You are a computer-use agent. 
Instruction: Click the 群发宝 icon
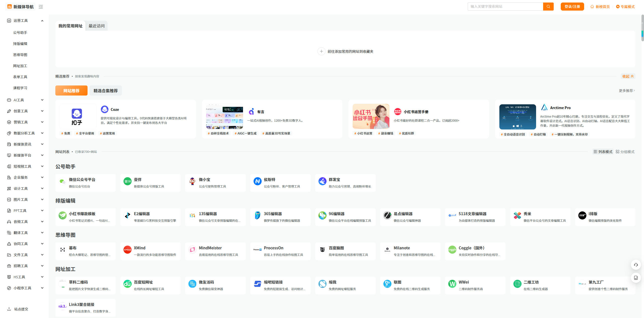322,181
